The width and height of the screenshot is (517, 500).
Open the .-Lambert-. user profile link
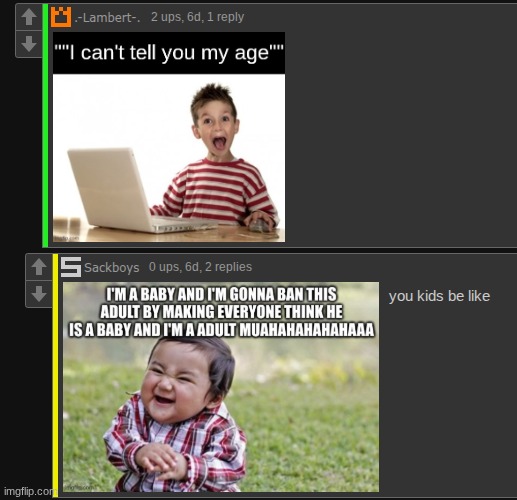click(107, 17)
